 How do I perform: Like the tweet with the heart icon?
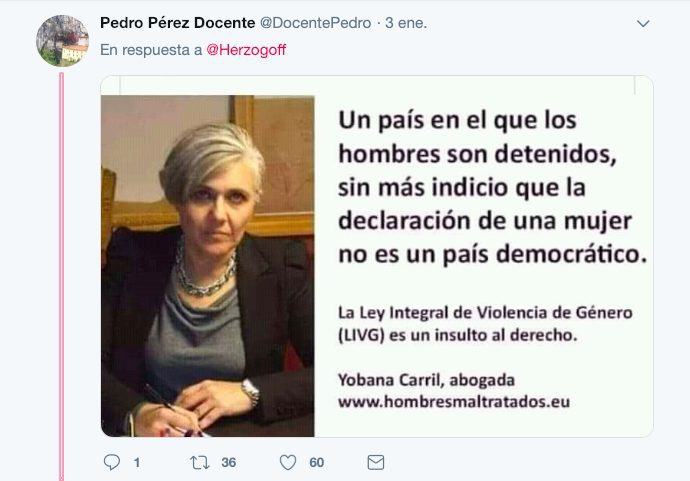(288, 463)
